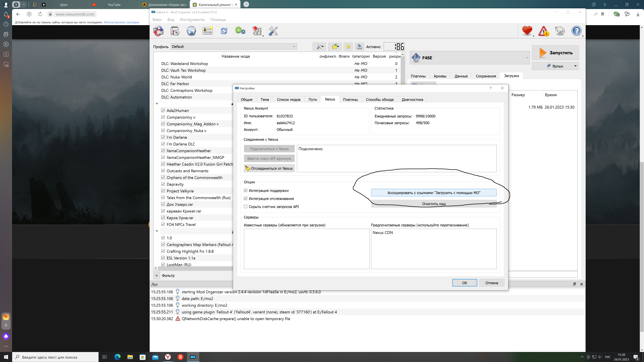Open the Инструменты menu
This screenshot has height=362, width=644.
192,19
